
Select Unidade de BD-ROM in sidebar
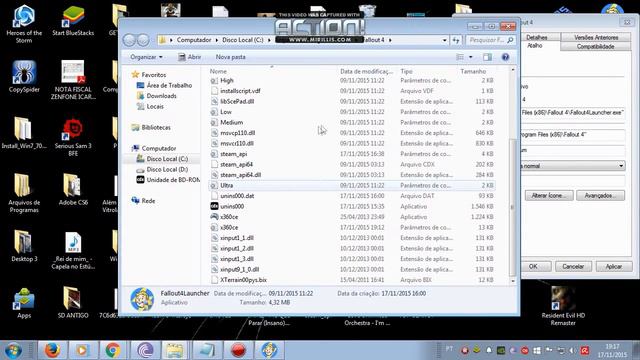(x=173, y=180)
